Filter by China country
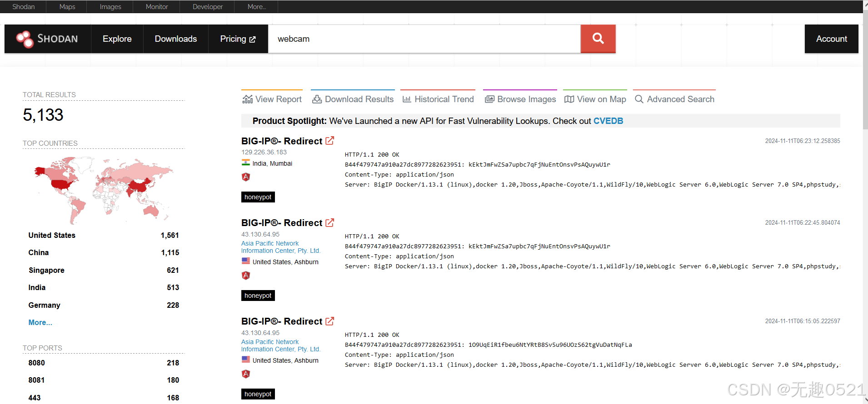868x404 pixels. [104, 252]
